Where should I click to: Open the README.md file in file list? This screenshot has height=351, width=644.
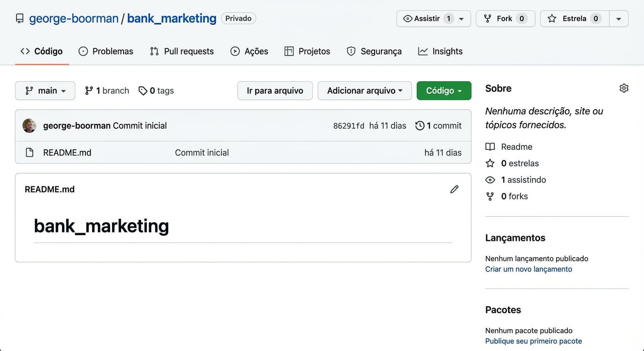67,153
